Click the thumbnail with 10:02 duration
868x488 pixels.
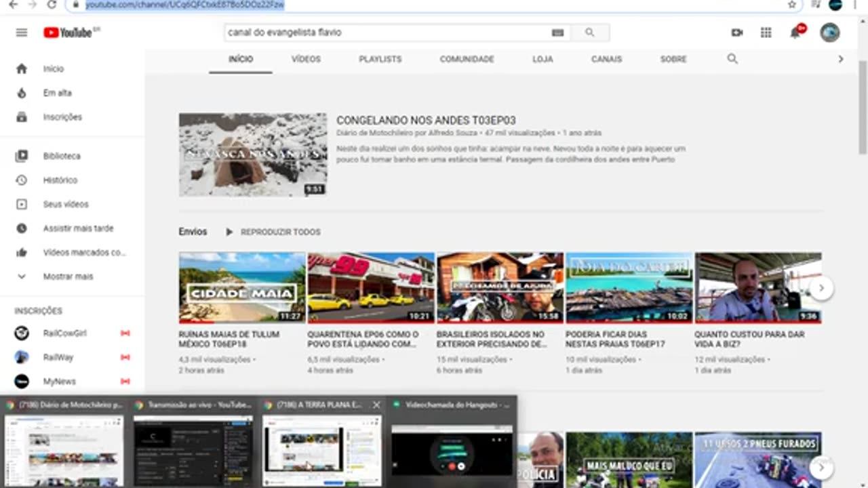pos(629,288)
